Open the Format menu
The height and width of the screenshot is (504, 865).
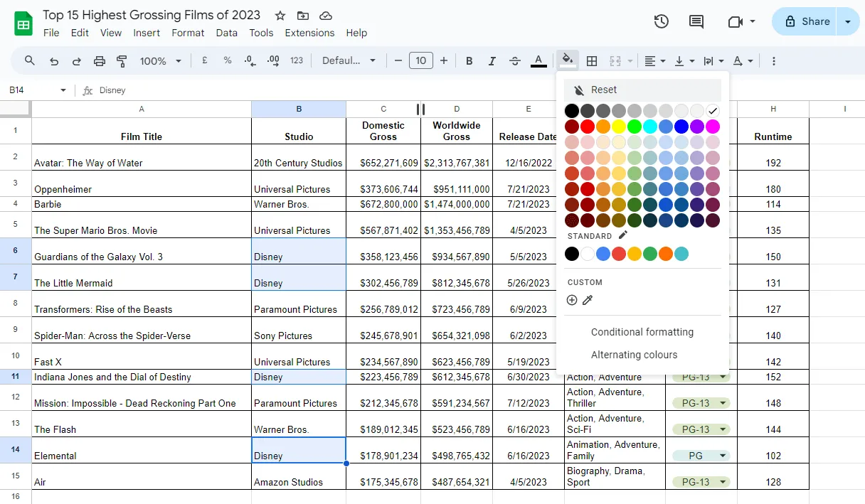click(188, 33)
